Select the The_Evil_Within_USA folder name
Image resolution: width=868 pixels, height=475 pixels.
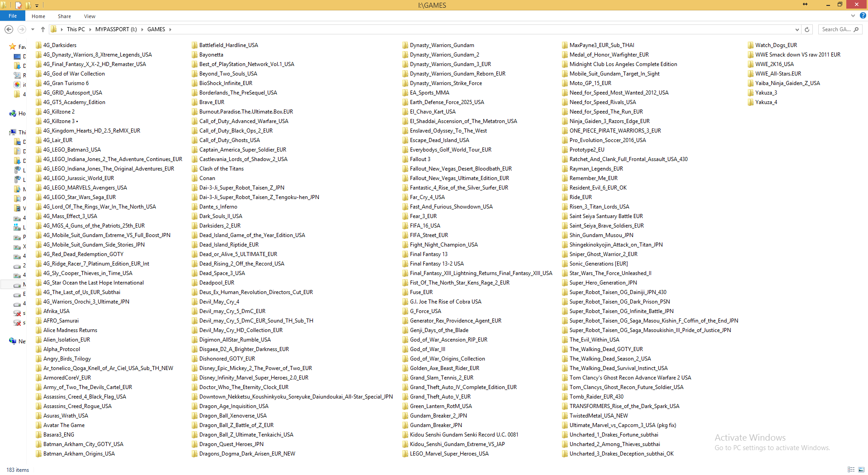pos(595,340)
